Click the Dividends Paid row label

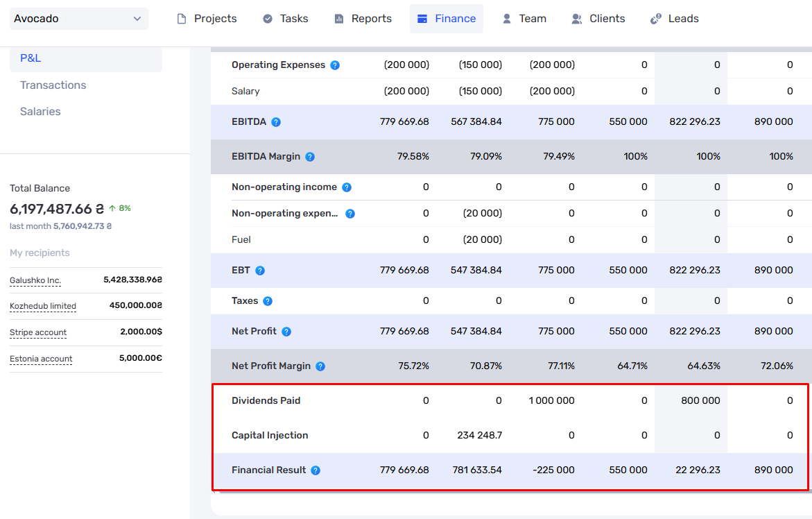click(x=266, y=400)
